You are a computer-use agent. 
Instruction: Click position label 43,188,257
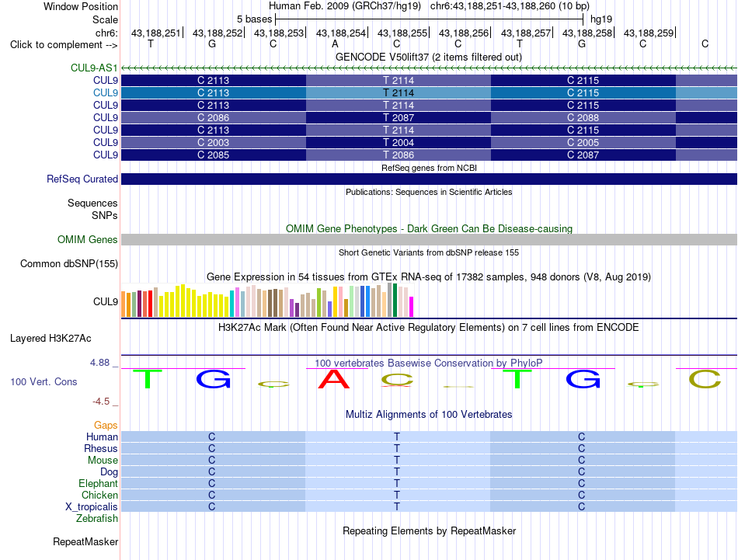526,33
